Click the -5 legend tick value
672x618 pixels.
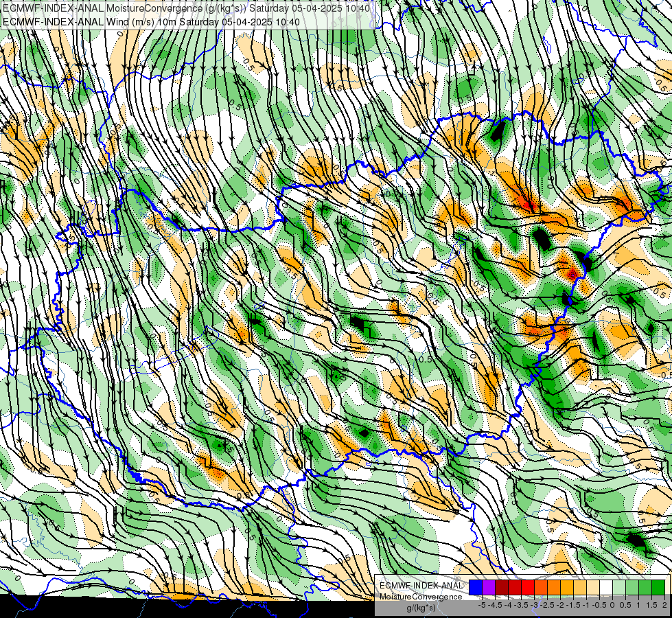(x=482, y=605)
